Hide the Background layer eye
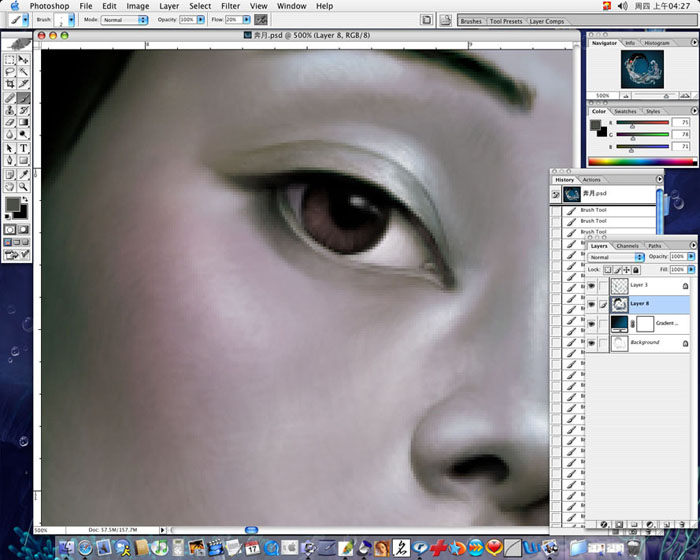Viewport: 700px width, 560px height. 591,343
